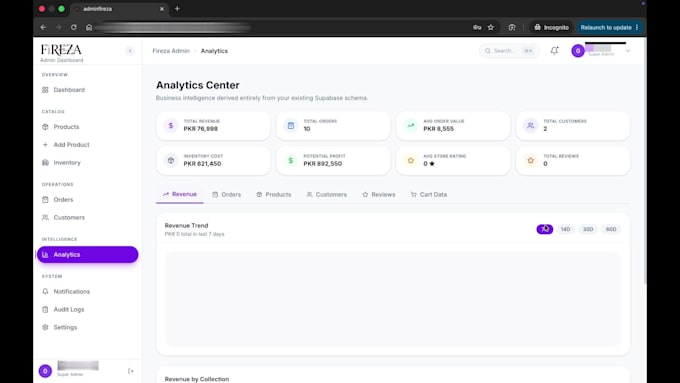Click the Inventory warehouse icon
This screenshot has width=680, height=383.
tap(45, 162)
